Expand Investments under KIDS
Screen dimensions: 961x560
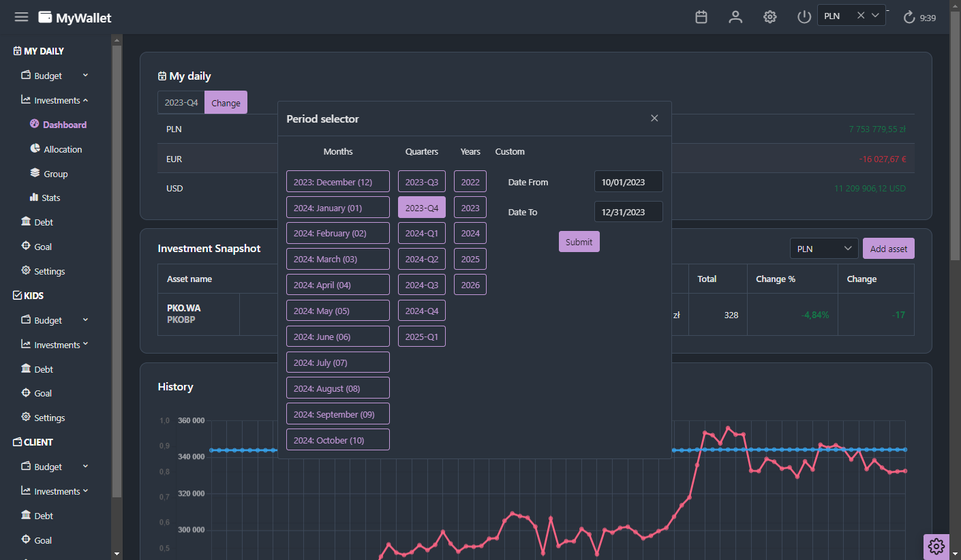[x=55, y=345]
